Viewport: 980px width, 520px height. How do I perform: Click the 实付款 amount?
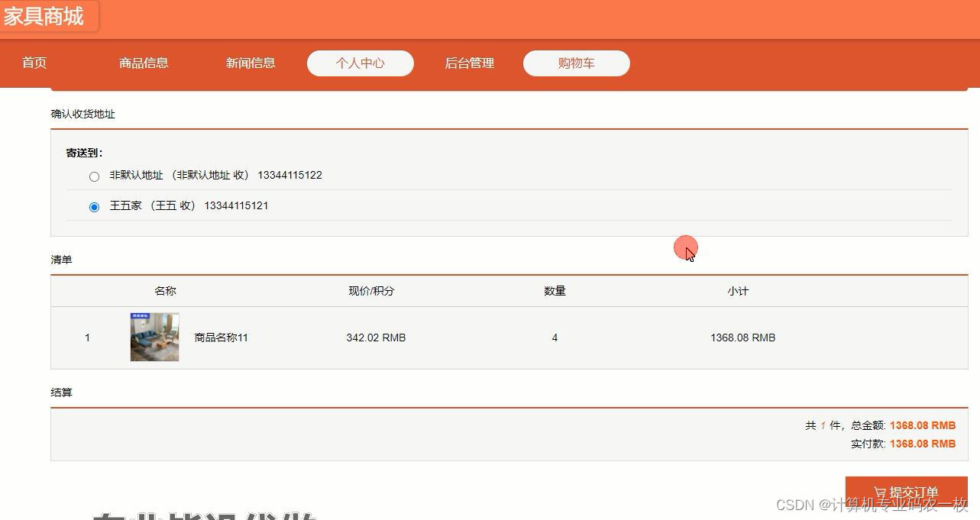(922, 443)
